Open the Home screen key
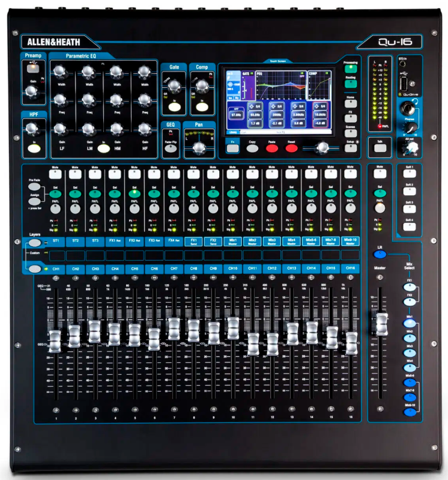The image size is (448, 480). pyautogui.click(x=351, y=103)
